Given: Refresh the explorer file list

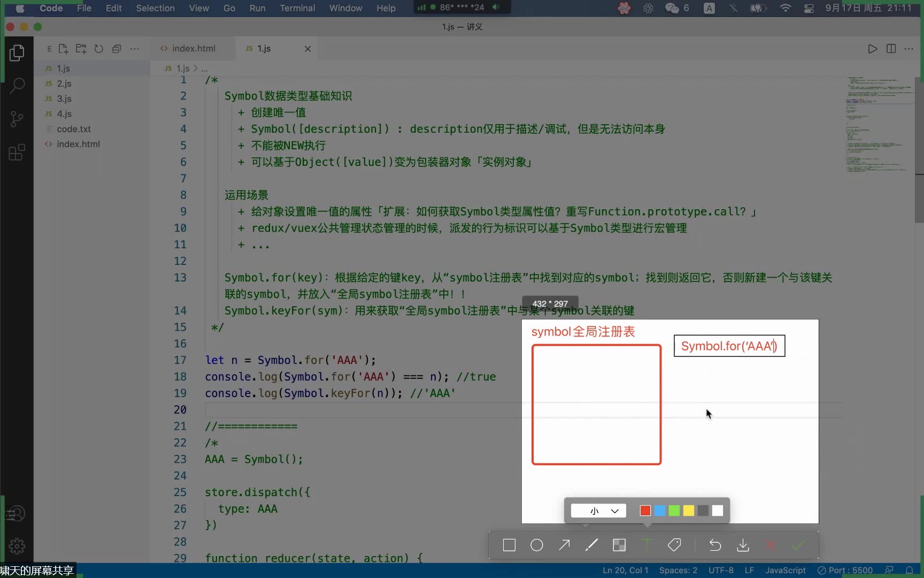Looking at the screenshot, I should [x=99, y=49].
